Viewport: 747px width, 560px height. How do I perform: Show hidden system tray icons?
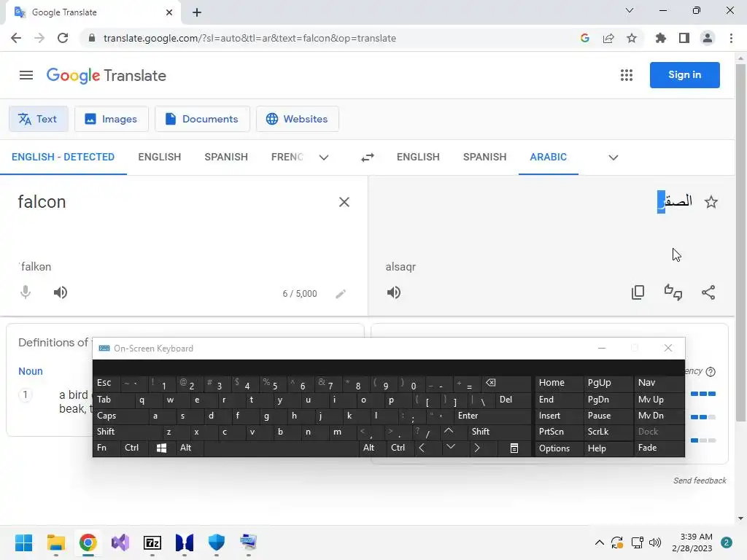(x=600, y=542)
